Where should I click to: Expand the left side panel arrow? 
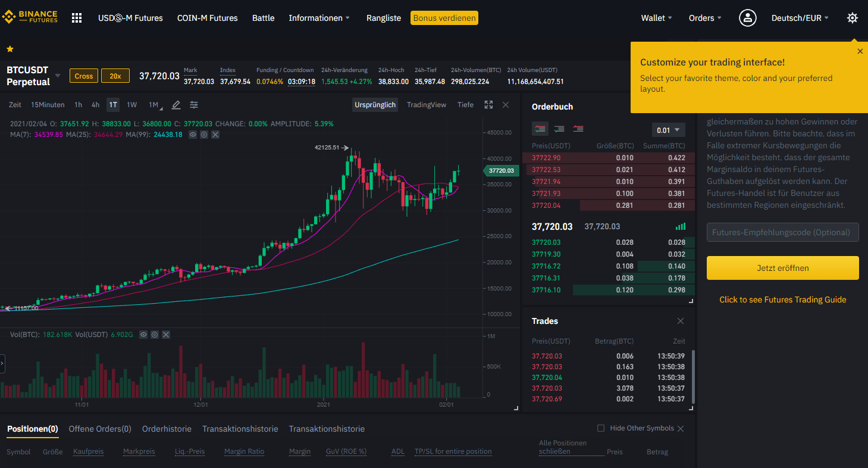pos(2,363)
